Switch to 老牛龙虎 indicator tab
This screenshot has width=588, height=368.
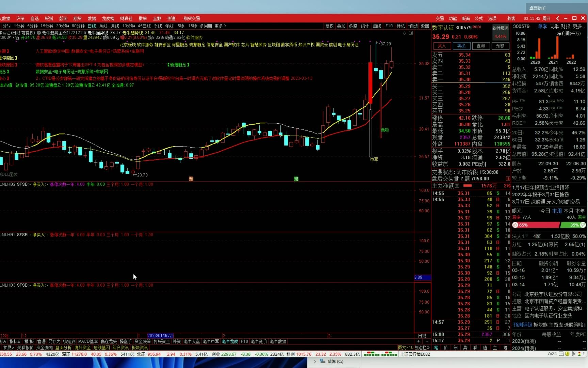tap(230, 341)
